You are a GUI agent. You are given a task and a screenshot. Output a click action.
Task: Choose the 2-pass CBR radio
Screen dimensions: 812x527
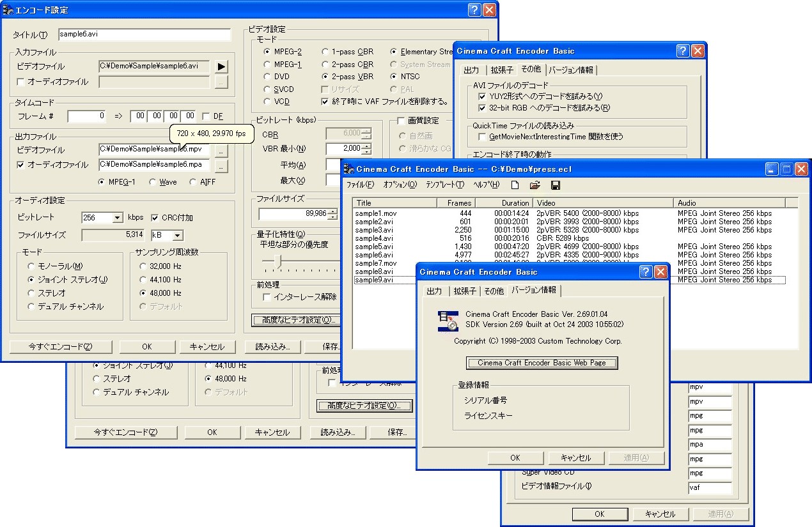[x=325, y=65]
